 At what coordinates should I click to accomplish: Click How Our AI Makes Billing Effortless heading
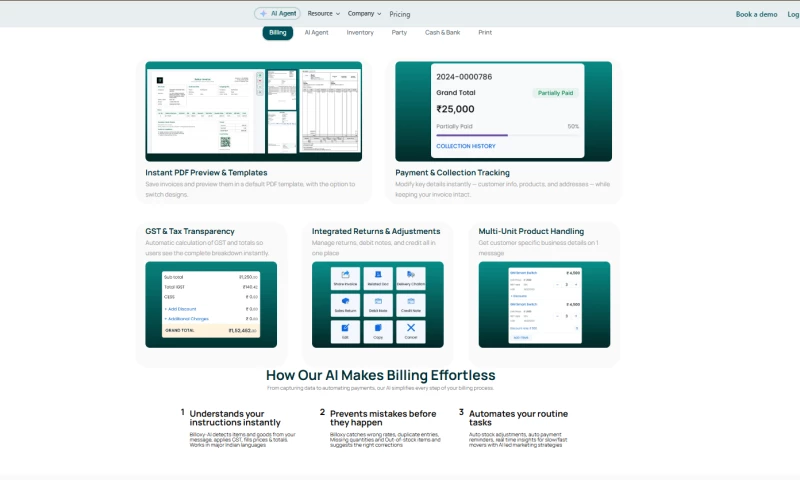(381, 375)
